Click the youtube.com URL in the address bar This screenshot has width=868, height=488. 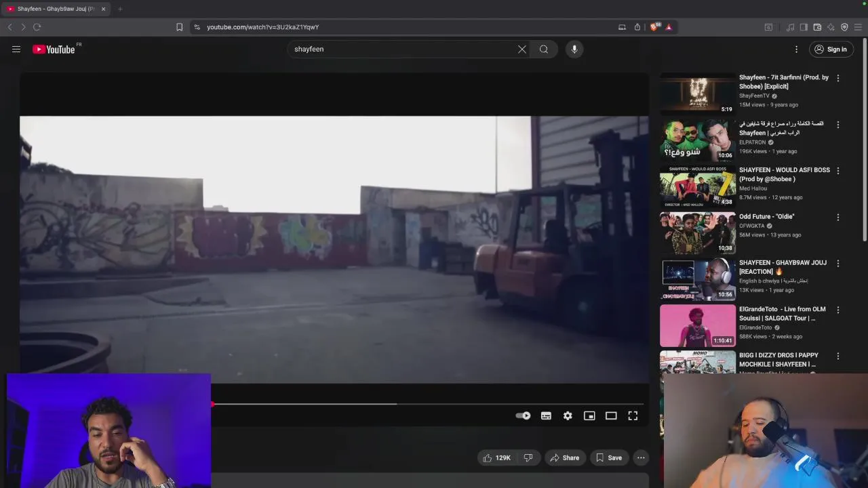click(x=263, y=27)
